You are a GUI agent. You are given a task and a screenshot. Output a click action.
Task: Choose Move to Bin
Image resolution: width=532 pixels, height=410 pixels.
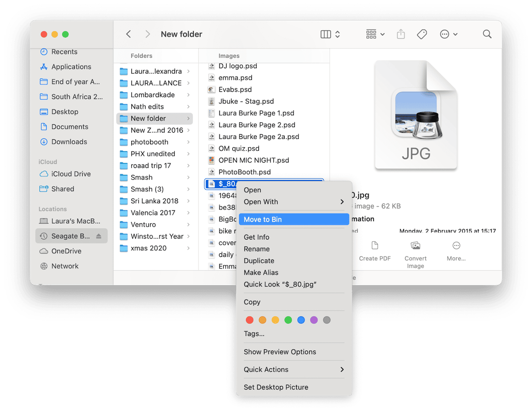pos(294,219)
